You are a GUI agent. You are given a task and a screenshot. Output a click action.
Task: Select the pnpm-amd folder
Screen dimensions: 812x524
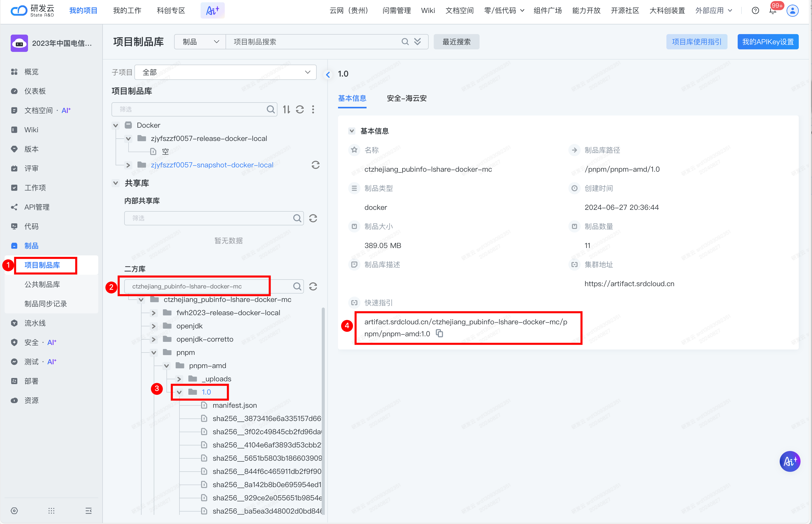[208, 366]
